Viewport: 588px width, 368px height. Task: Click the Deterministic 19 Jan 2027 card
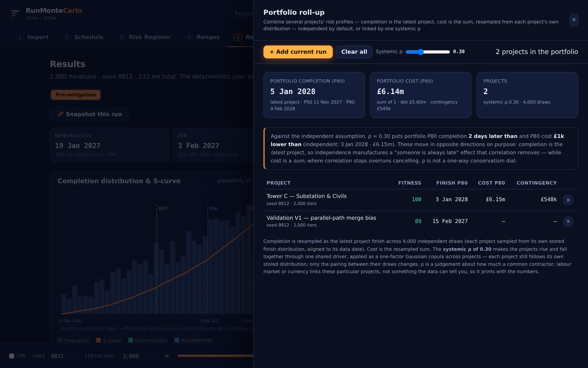point(110,145)
